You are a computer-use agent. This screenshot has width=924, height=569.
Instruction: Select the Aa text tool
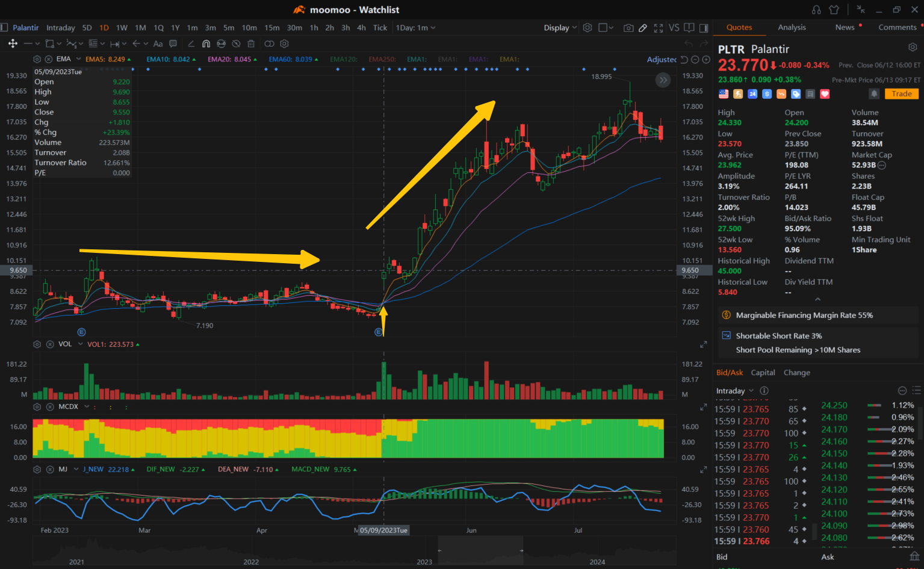(158, 43)
